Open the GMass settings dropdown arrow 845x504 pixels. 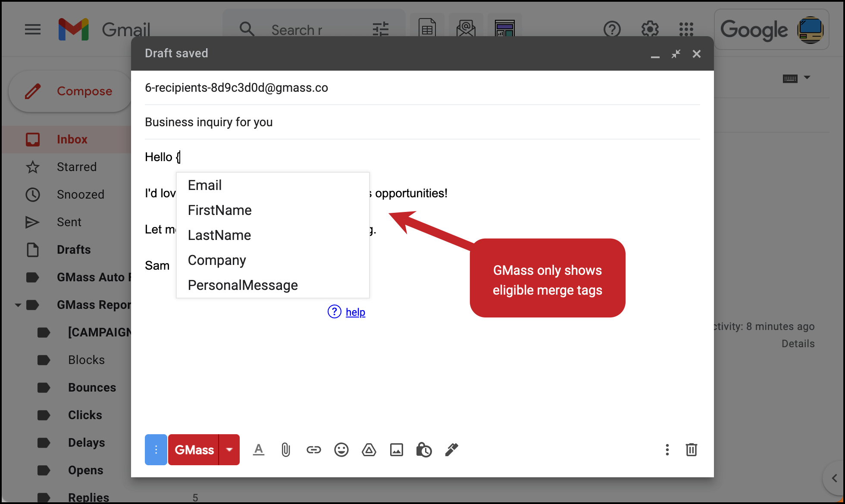pos(229,450)
